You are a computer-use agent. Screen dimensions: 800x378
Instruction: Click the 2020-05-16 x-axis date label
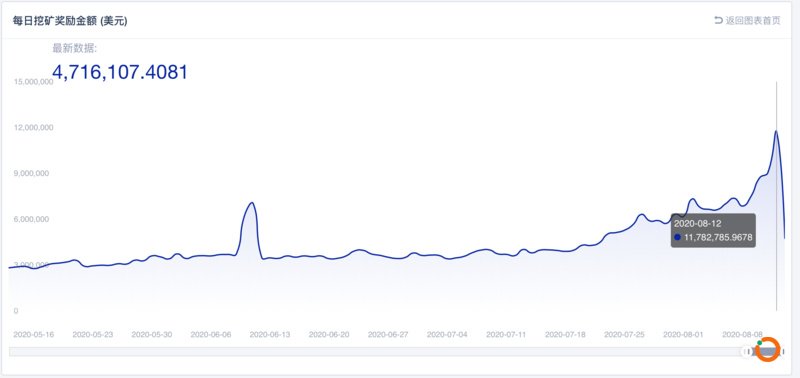[33, 335]
